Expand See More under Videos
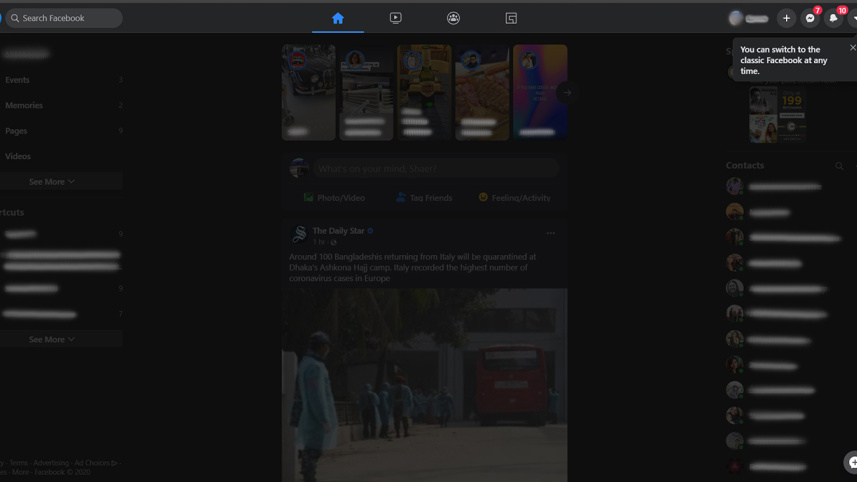The width and height of the screenshot is (857, 482). (x=52, y=182)
